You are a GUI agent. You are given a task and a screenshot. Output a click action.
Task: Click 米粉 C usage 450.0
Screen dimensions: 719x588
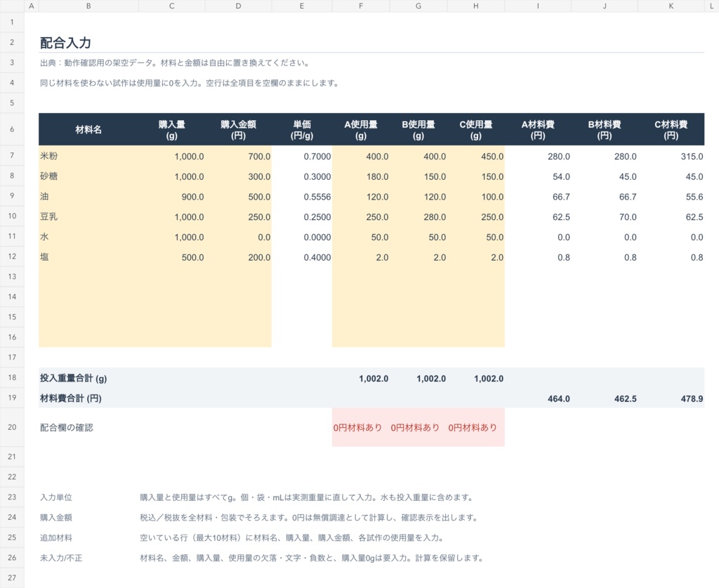tap(476, 157)
